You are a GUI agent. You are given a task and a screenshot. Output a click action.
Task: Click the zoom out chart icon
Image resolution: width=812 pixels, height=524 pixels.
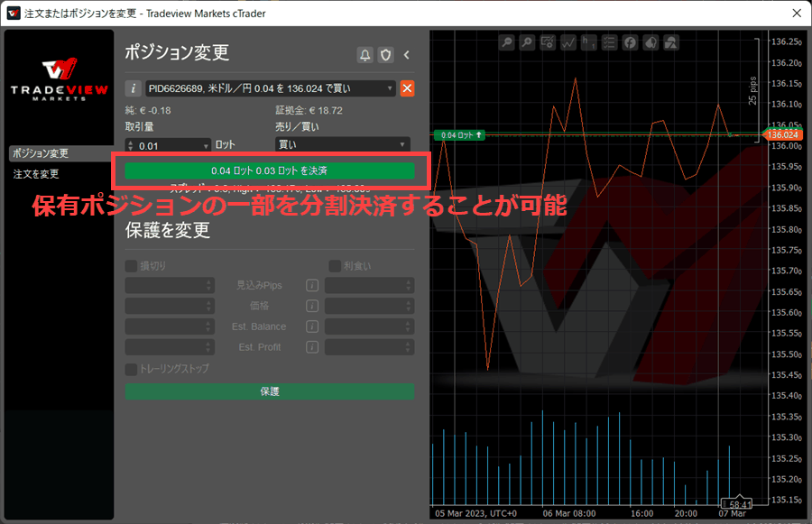coord(508,41)
